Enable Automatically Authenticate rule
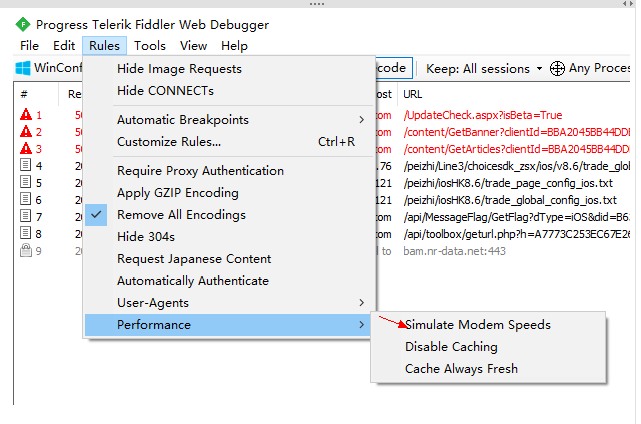 point(229,281)
